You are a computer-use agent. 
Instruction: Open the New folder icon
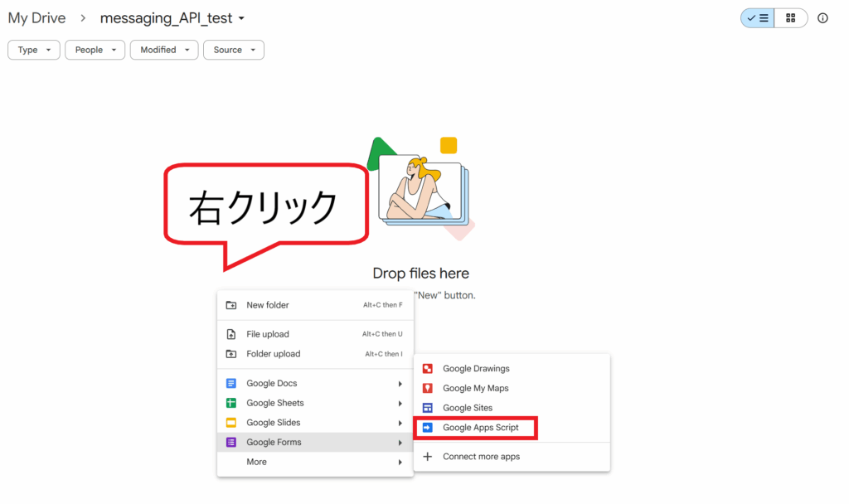(231, 305)
